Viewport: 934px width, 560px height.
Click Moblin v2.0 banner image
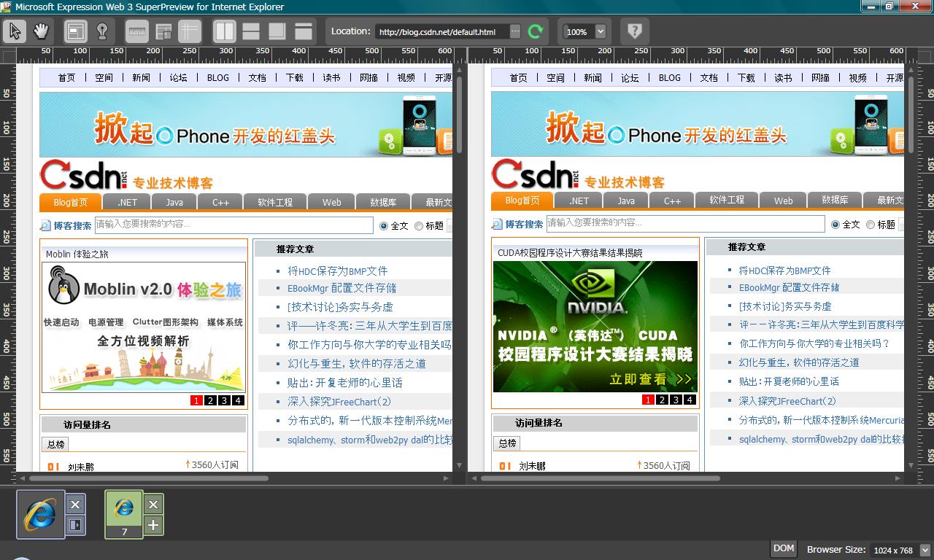click(x=144, y=327)
